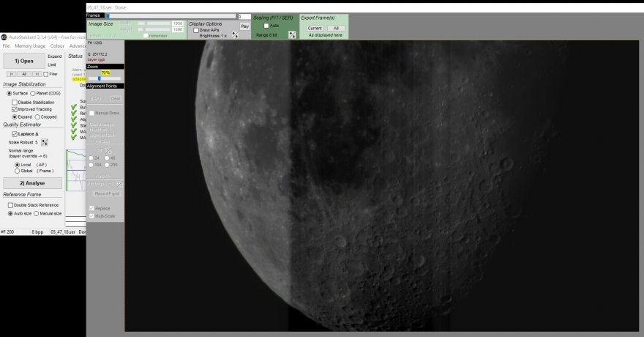Open the Colour menu

[58, 46]
